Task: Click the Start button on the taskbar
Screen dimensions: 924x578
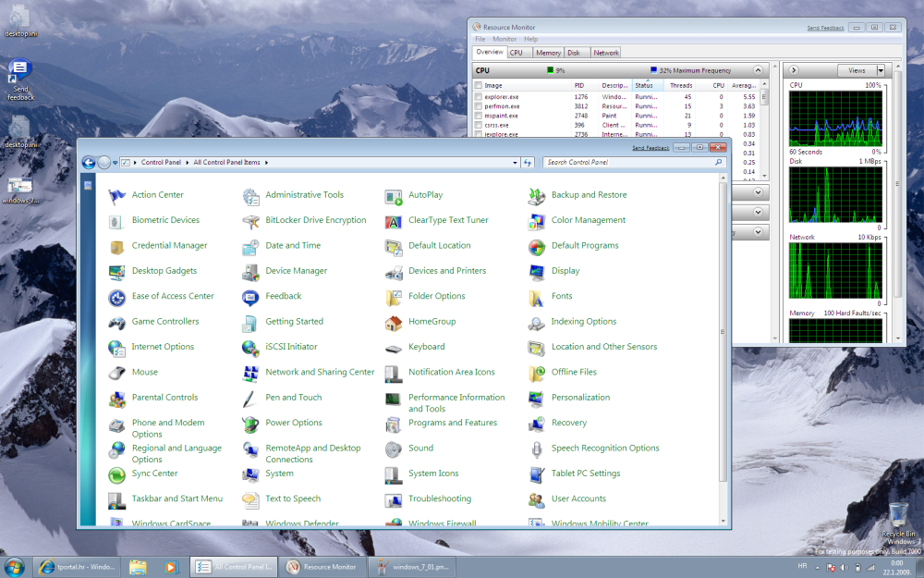Action: click(15, 566)
